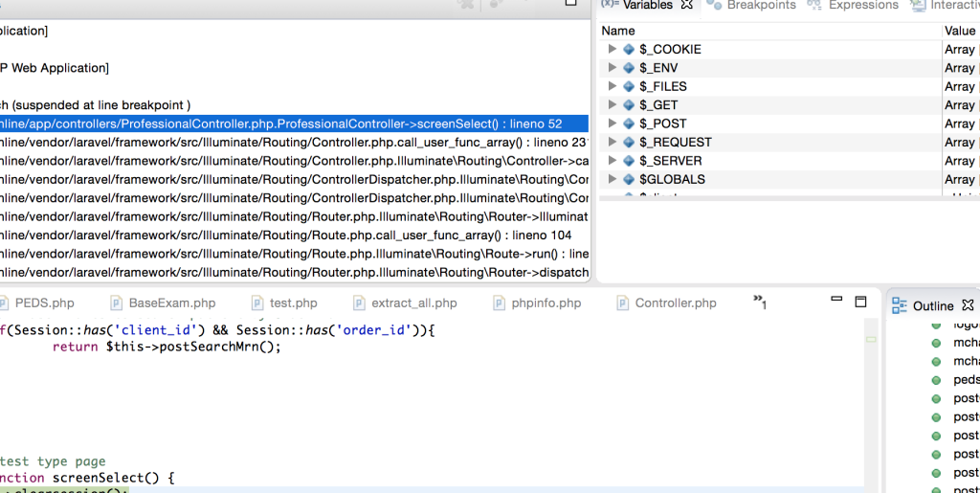Expand the $_COOKIE variable tree node
This screenshot has width=980, height=493.
612,49
